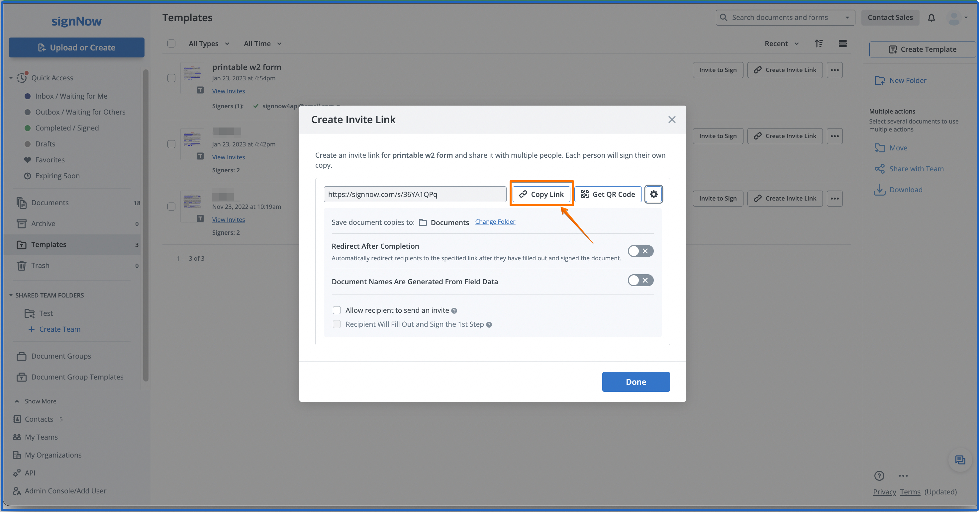Click the invite link URL field
The height and width of the screenshot is (512, 980).
tap(415, 194)
